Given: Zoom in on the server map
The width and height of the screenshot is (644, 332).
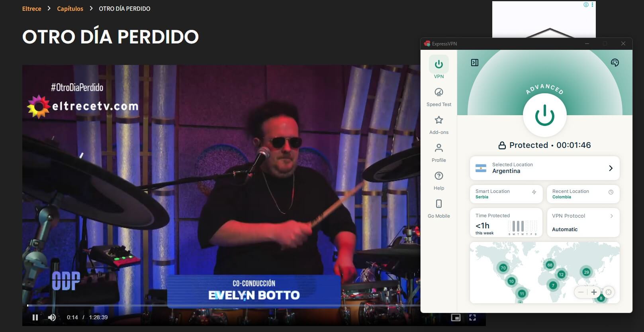Looking at the screenshot, I should pyautogui.click(x=594, y=292).
